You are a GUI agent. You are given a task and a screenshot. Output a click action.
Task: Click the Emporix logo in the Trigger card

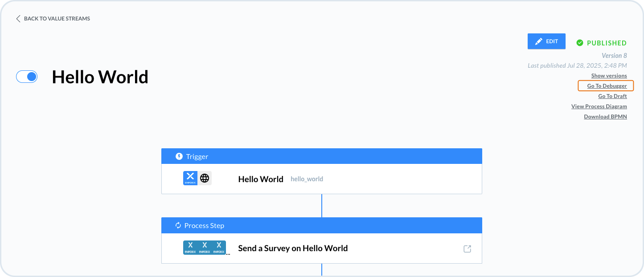coord(190,178)
